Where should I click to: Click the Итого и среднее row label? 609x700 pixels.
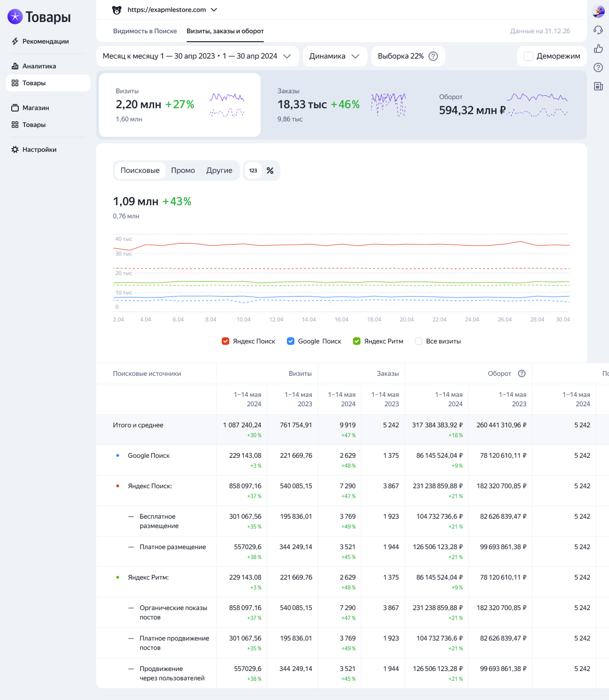[138, 425]
